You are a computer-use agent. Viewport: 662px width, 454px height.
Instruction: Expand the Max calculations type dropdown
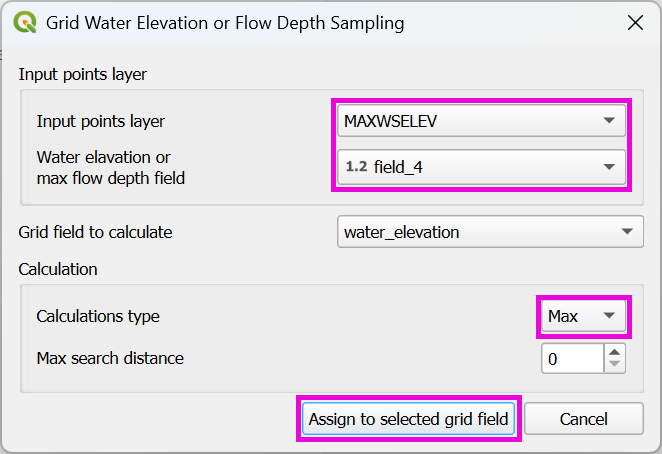(583, 317)
